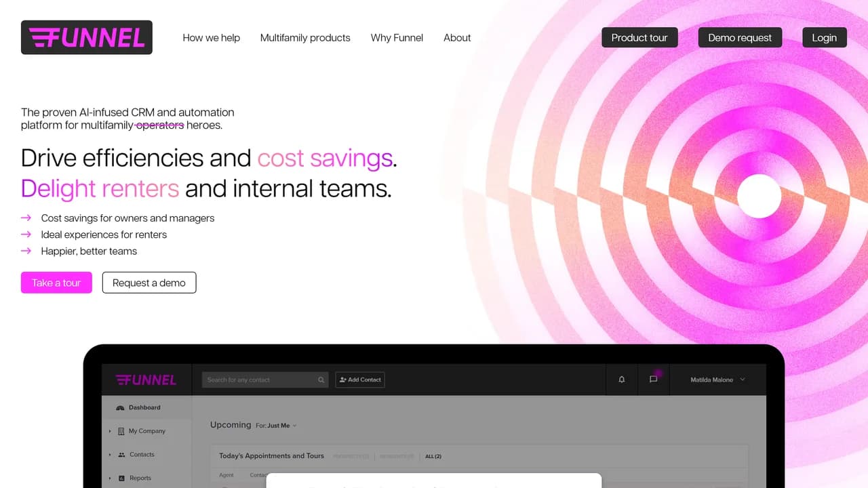868x488 pixels.
Task: Click the struck-through operators word
Action: click(159, 125)
